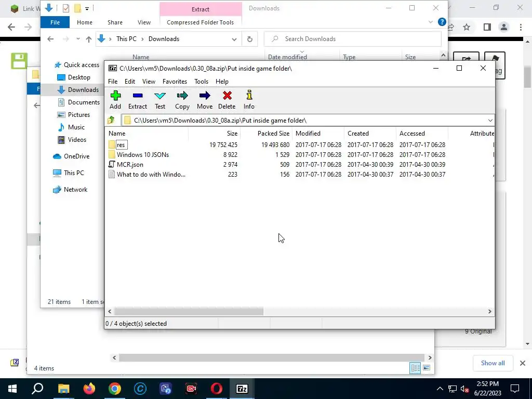The image size is (532, 399).
Task: Sort 7-Zip list by Name column
Action: click(147, 134)
